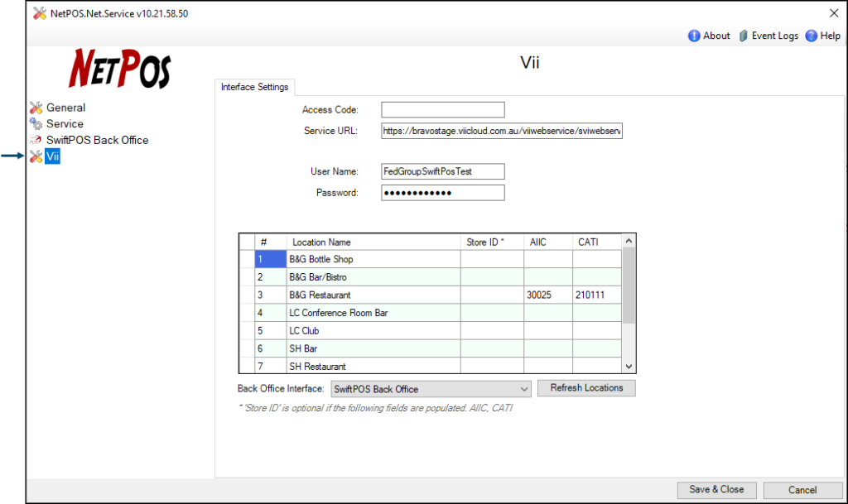Open the Service settings page
The height and width of the screenshot is (504, 848).
[65, 123]
